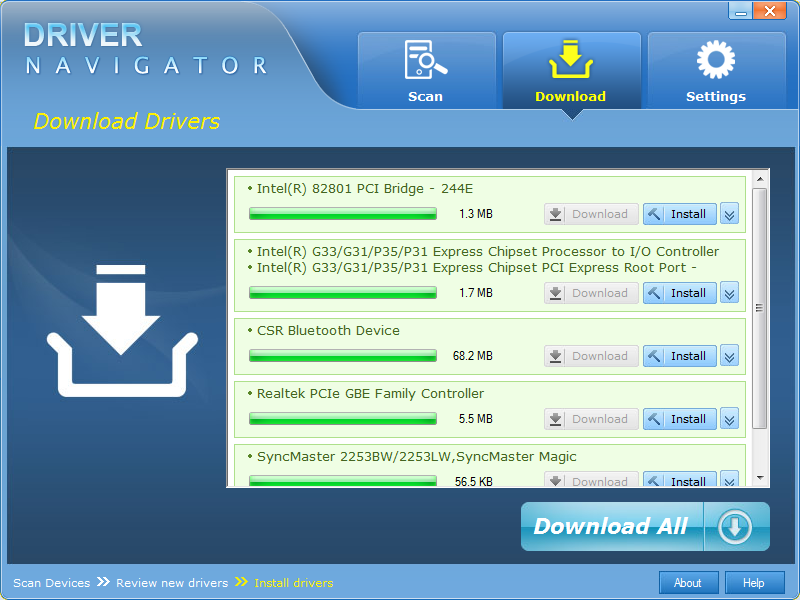Screen dimensions: 800x600
Task: Click scroll up arrow of driver list
Action: pos(760,179)
